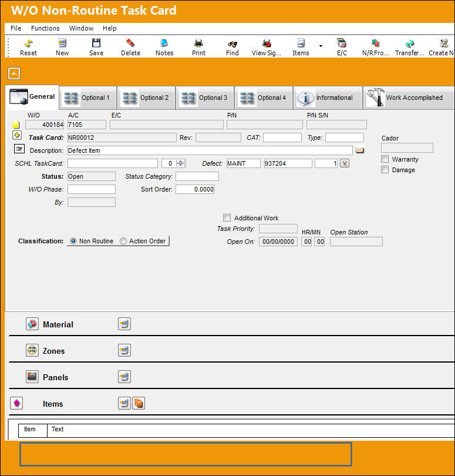Image resolution: width=455 pixels, height=476 pixels.
Task: Click the N/R Fro... toolbar icon
Action: point(376,47)
